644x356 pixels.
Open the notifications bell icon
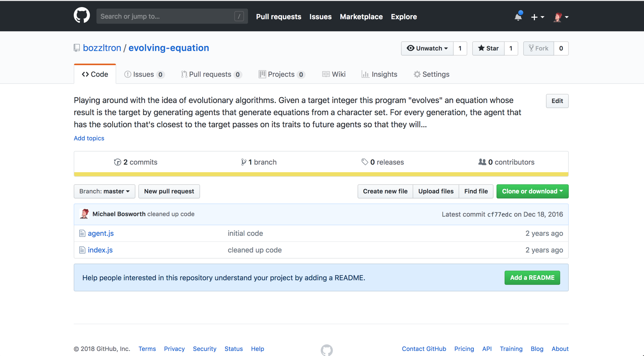point(518,17)
